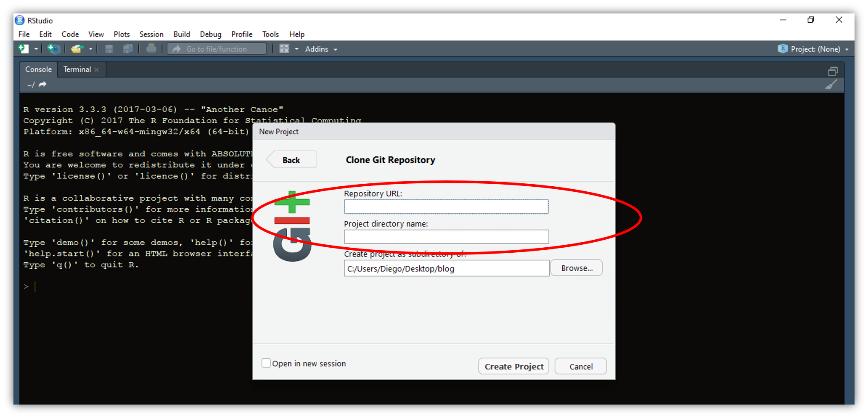Clear the console with the broom icon
The height and width of the screenshot is (418, 868).
pos(831,85)
